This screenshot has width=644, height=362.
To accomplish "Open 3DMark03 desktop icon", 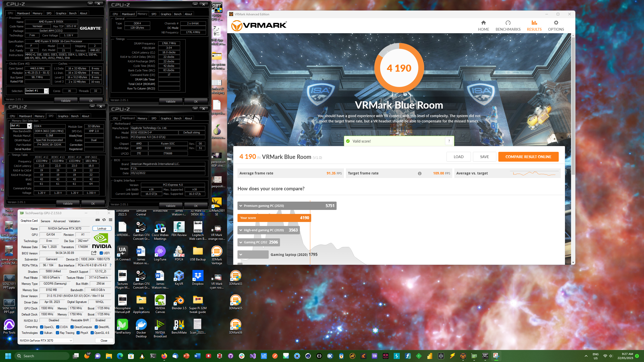I will point(235,278).
